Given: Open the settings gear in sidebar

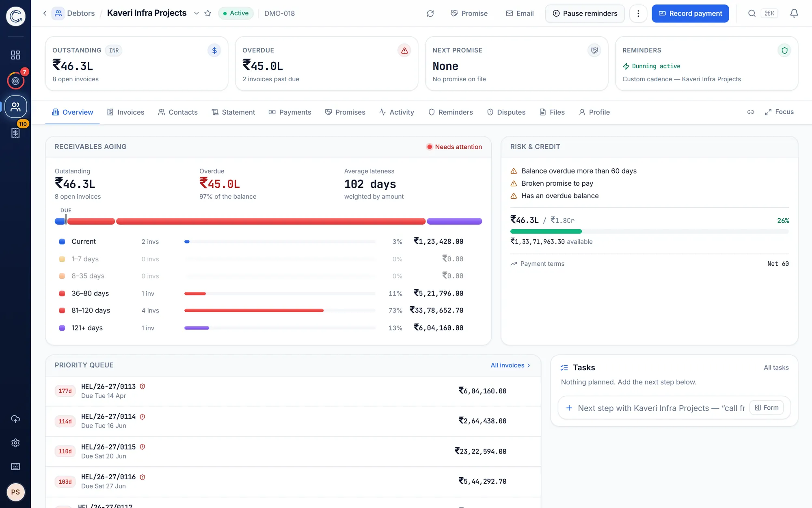Looking at the screenshot, I should tap(15, 443).
